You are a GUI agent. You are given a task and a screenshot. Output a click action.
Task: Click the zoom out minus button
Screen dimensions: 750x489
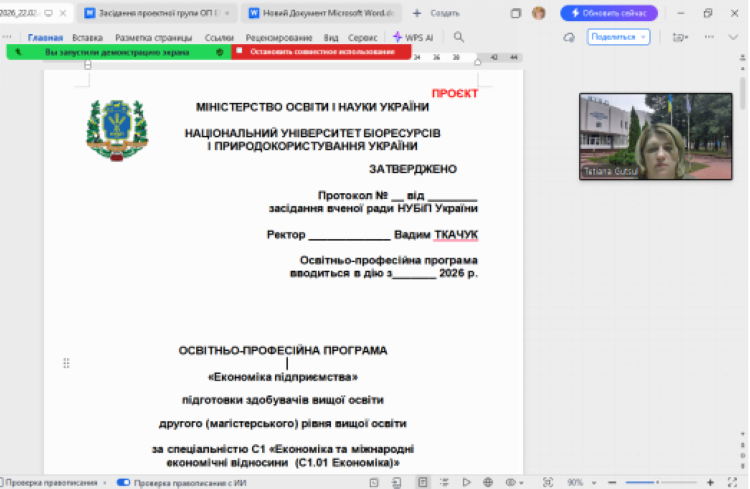pyautogui.click(x=612, y=482)
